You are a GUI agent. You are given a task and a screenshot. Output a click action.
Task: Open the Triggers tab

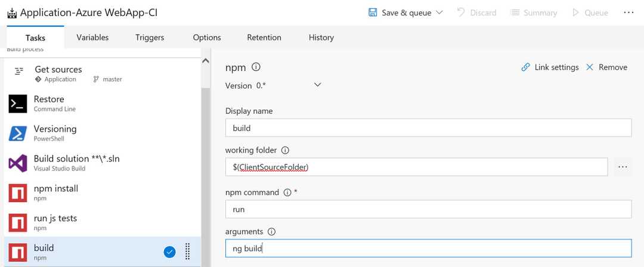pyautogui.click(x=150, y=37)
